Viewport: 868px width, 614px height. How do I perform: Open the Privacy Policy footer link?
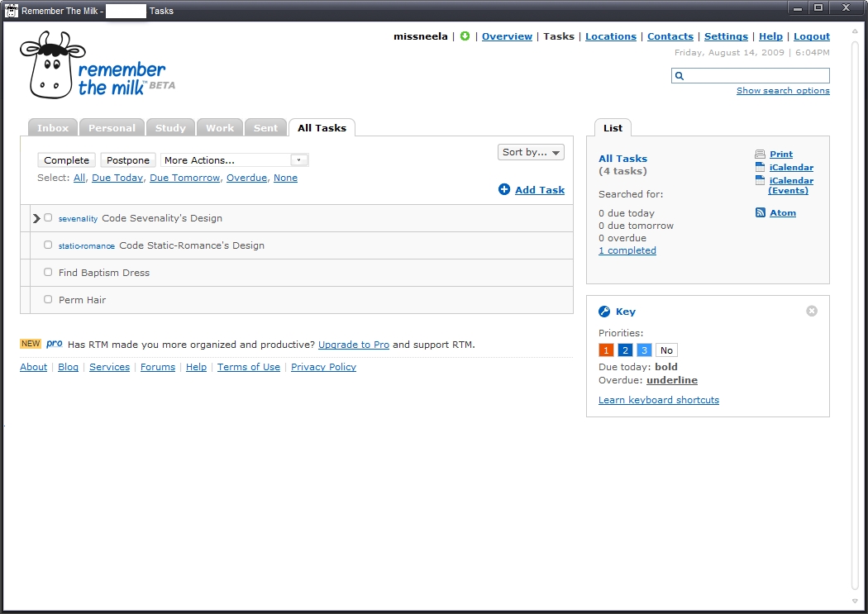click(323, 367)
